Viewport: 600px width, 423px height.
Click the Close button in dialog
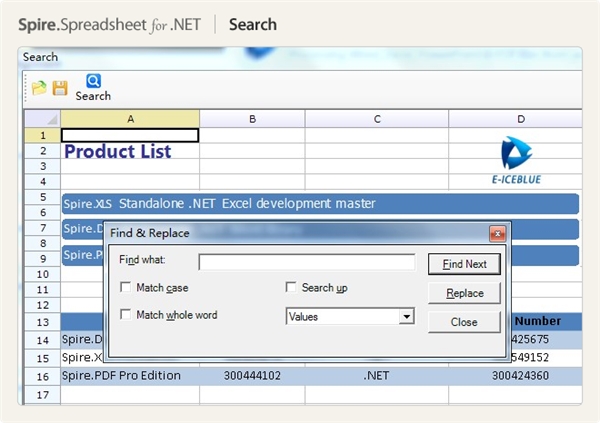pyautogui.click(x=464, y=322)
